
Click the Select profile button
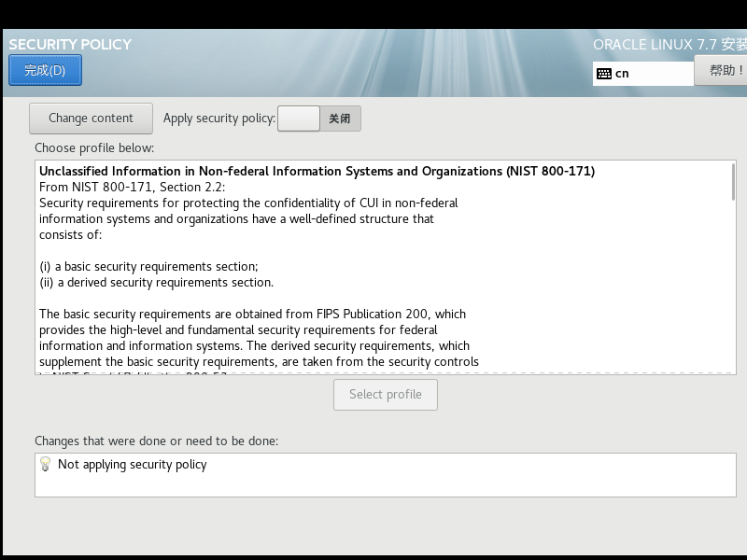point(386,394)
